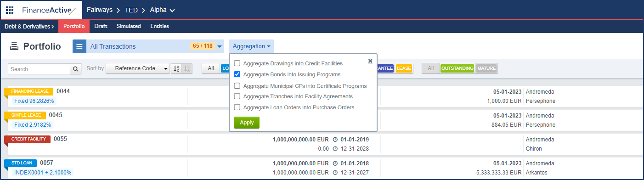Open the Fixed 2.9182% rate tag

point(33,124)
